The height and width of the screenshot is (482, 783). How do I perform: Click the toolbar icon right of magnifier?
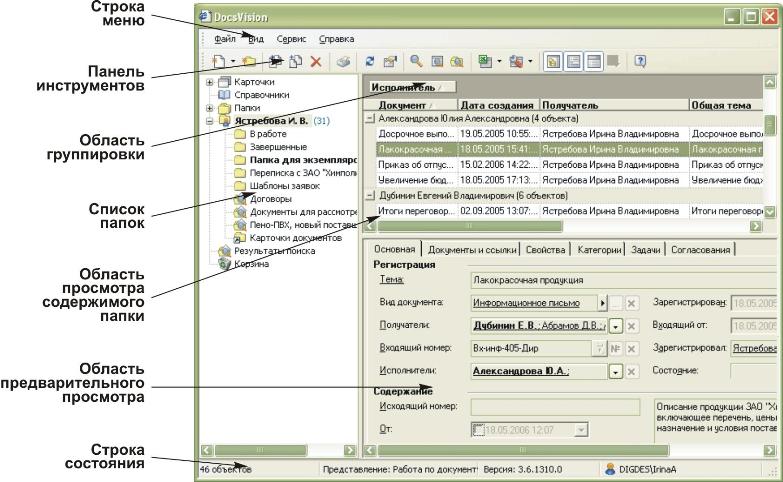click(x=437, y=61)
